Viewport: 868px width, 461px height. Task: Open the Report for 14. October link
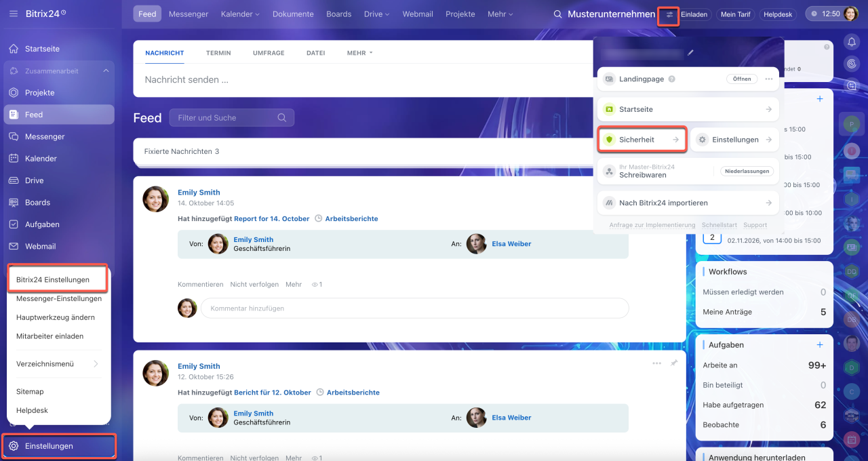(271, 219)
